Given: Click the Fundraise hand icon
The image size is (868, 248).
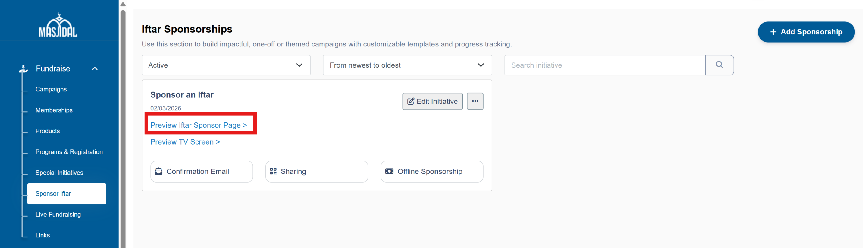Looking at the screenshot, I should (23, 68).
